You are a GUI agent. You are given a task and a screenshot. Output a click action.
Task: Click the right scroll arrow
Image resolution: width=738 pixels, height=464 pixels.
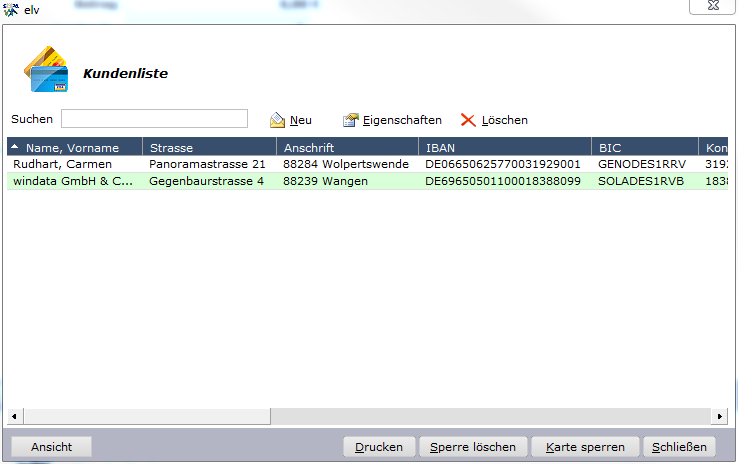pos(719,416)
